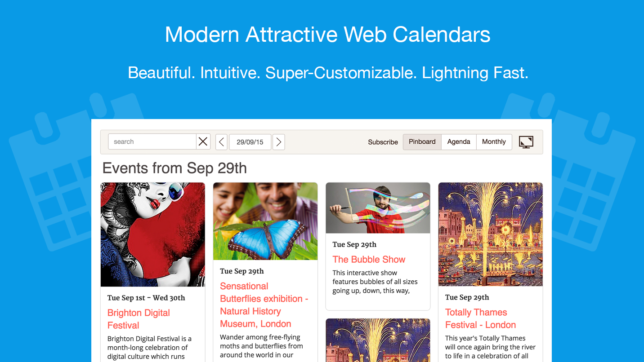Clear the search field with the X icon
This screenshot has width=644, height=362.
pos(203,141)
